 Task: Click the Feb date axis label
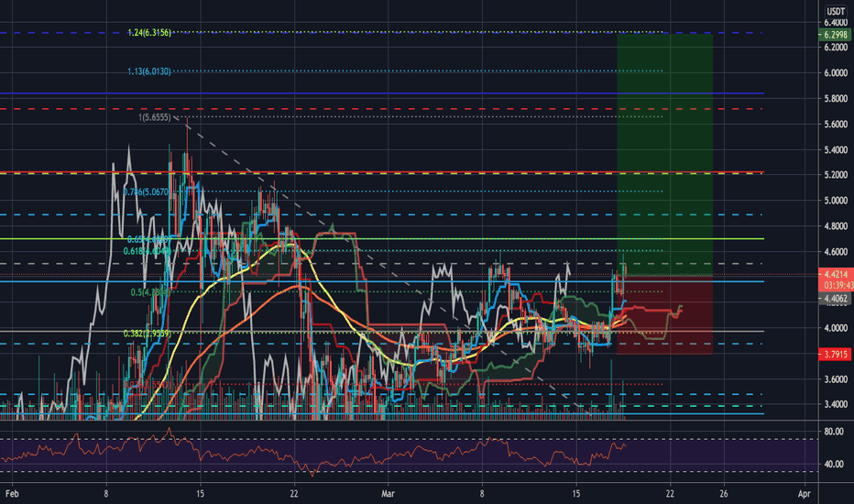12,494
